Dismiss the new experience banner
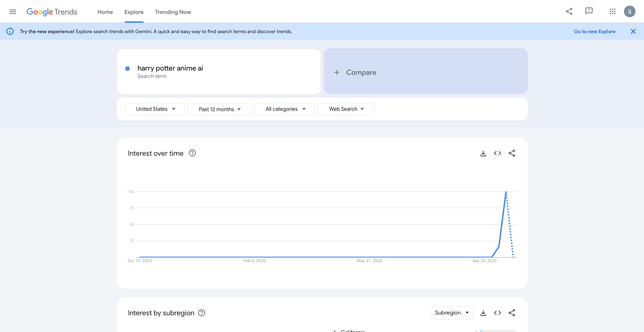The width and height of the screenshot is (644, 332). pos(633,31)
